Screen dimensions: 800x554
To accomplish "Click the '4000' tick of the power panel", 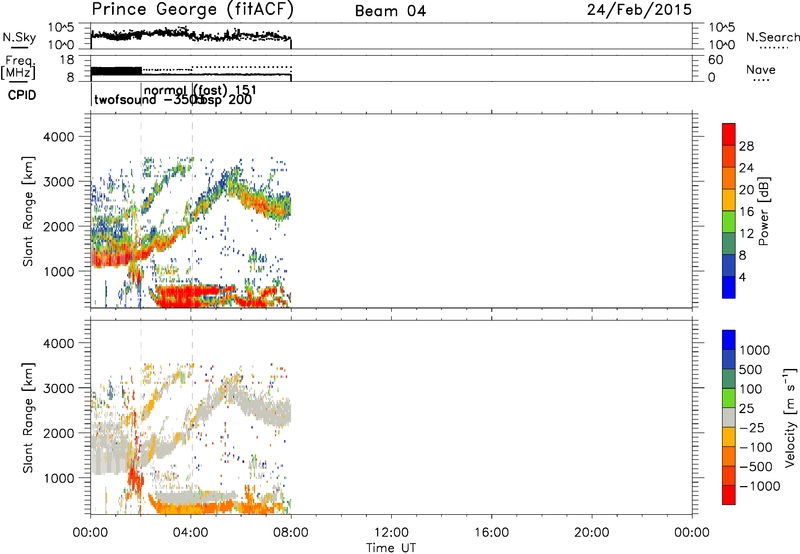I will [x=59, y=137].
